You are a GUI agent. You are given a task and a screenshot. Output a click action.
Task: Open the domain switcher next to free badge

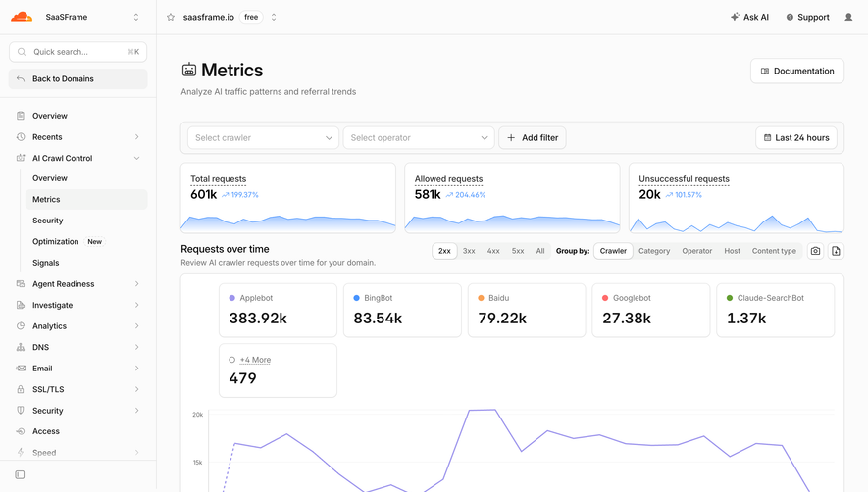(x=274, y=18)
